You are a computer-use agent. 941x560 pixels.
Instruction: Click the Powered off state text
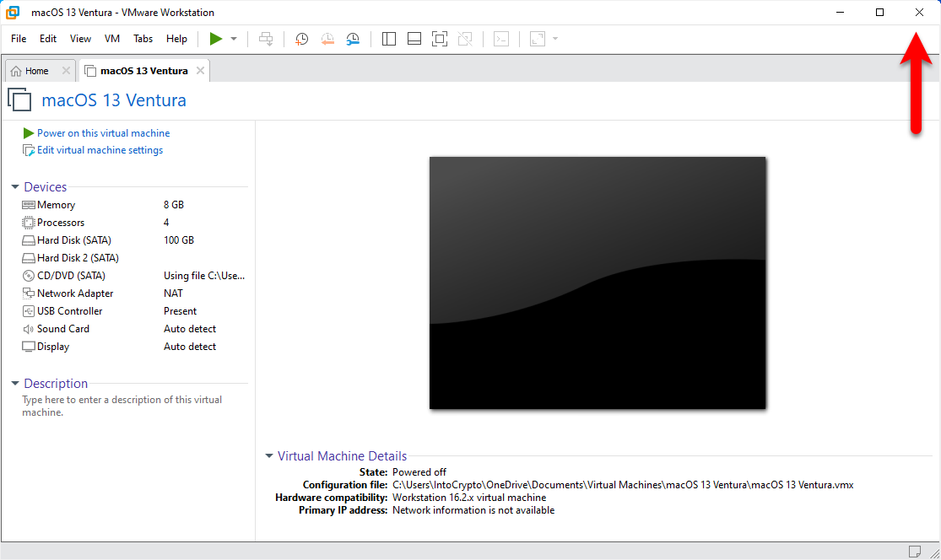tap(419, 472)
